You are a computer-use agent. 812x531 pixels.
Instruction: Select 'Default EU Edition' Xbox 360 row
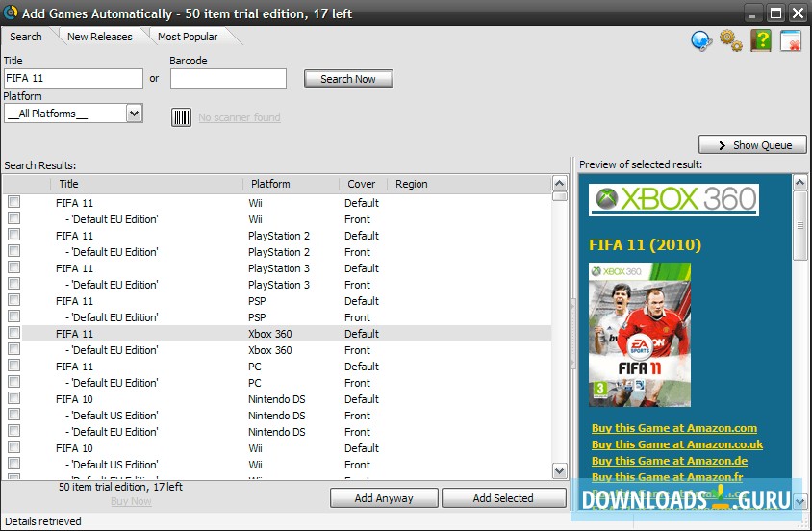[x=287, y=350]
